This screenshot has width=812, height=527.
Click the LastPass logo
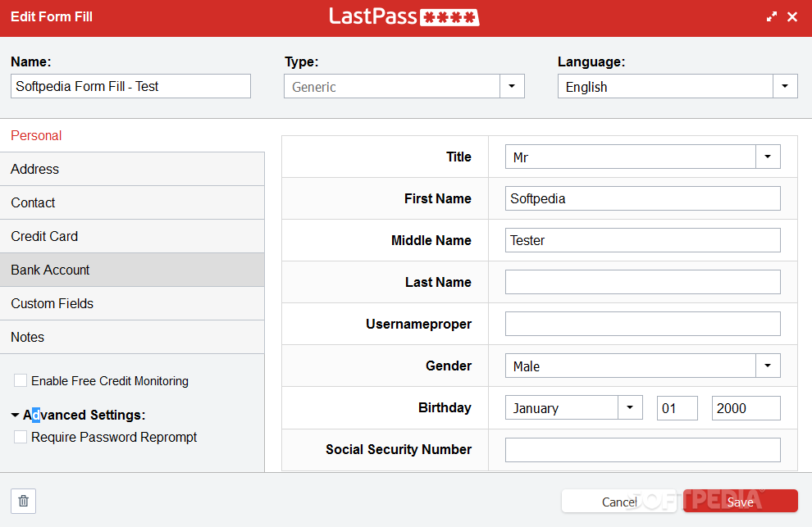[404, 16]
